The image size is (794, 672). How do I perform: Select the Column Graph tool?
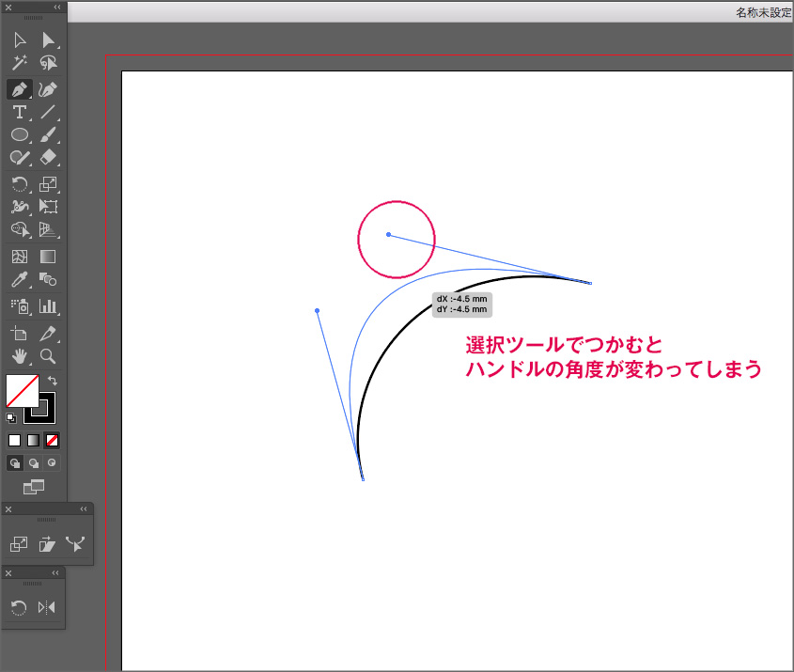(x=48, y=306)
